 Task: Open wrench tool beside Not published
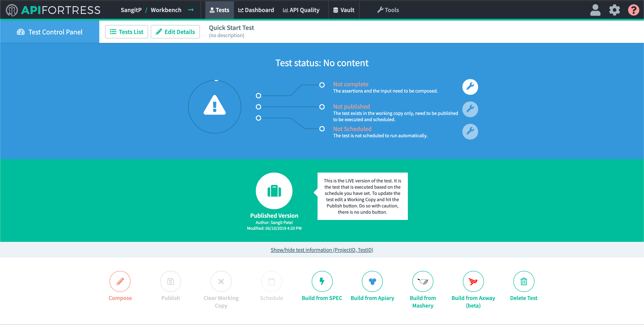point(470,109)
